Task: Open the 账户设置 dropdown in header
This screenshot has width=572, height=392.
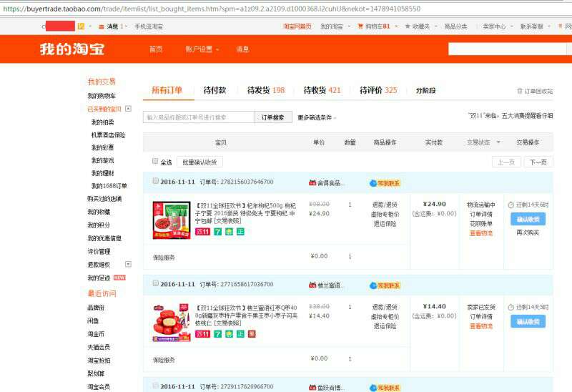Action: [202, 49]
